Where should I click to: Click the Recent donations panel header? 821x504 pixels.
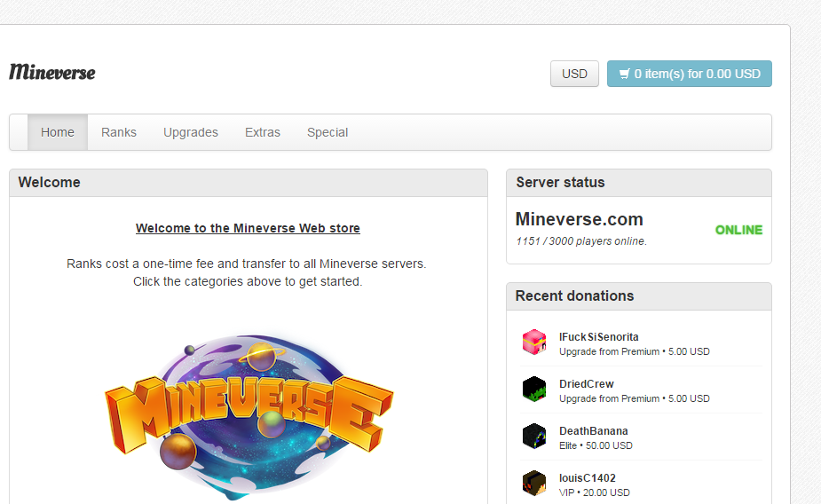(639, 296)
